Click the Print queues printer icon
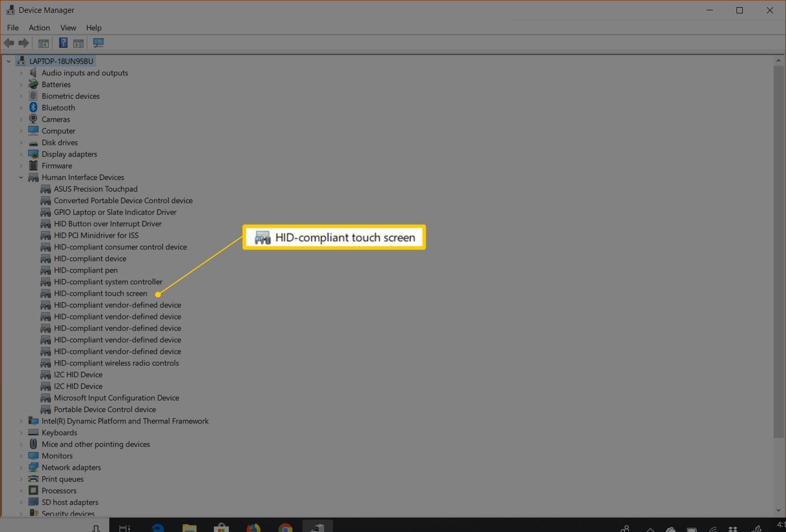Screen dimensions: 786x532 (x=34, y=479)
